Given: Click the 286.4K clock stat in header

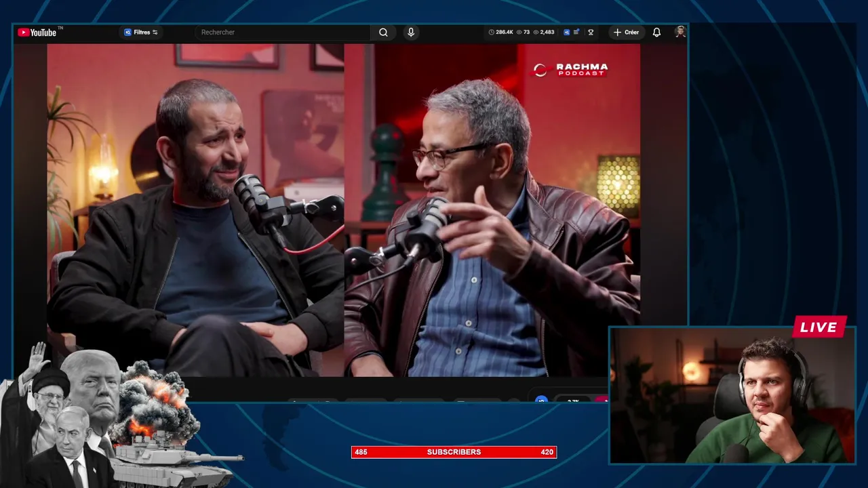Looking at the screenshot, I should 500,32.
